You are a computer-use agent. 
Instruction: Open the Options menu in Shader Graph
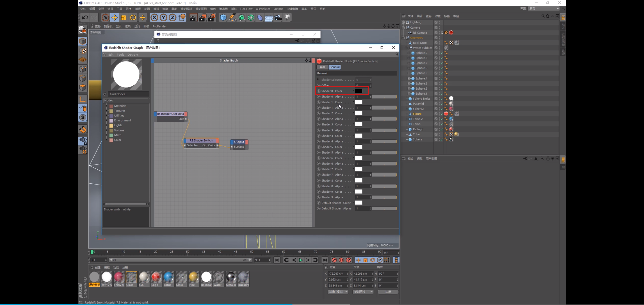coord(133,55)
